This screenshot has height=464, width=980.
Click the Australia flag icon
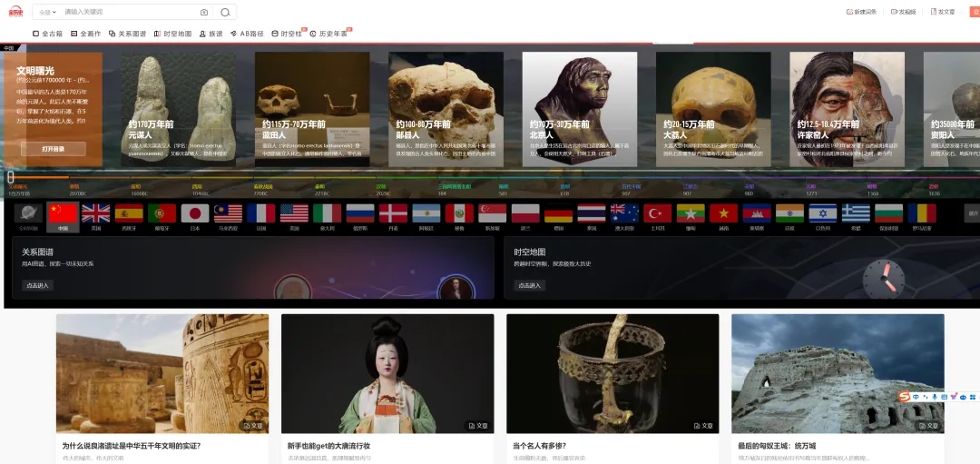pos(624,212)
